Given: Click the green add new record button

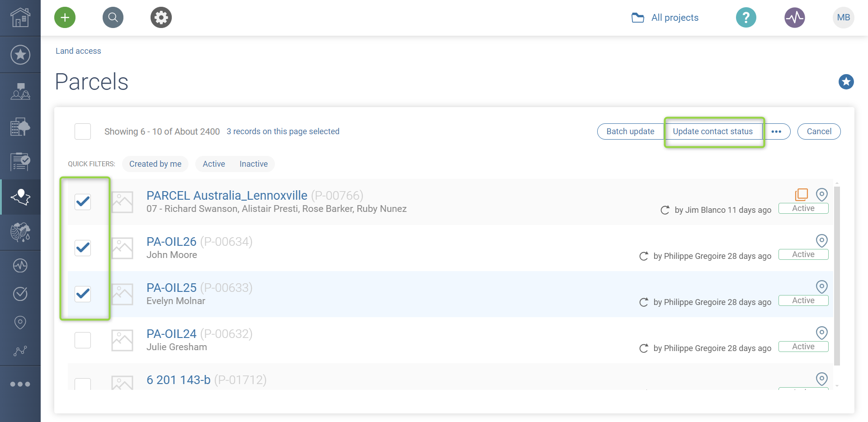Looking at the screenshot, I should click(x=65, y=18).
